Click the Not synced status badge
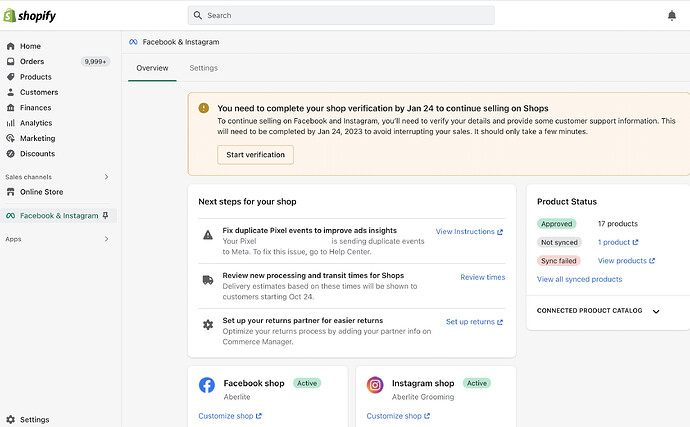690x427 pixels. [x=559, y=242]
